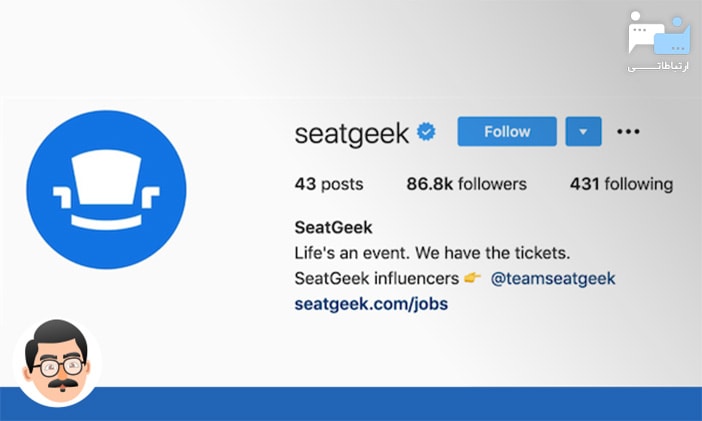The width and height of the screenshot is (702, 421).
Task: Click the Persian text under chat logo
Action: click(x=659, y=67)
